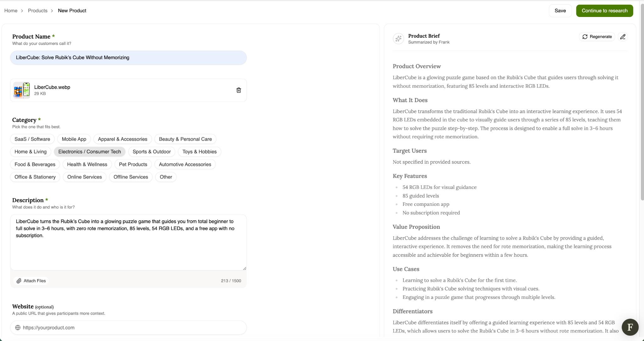Choose the Offline Services category

(131, 177)
